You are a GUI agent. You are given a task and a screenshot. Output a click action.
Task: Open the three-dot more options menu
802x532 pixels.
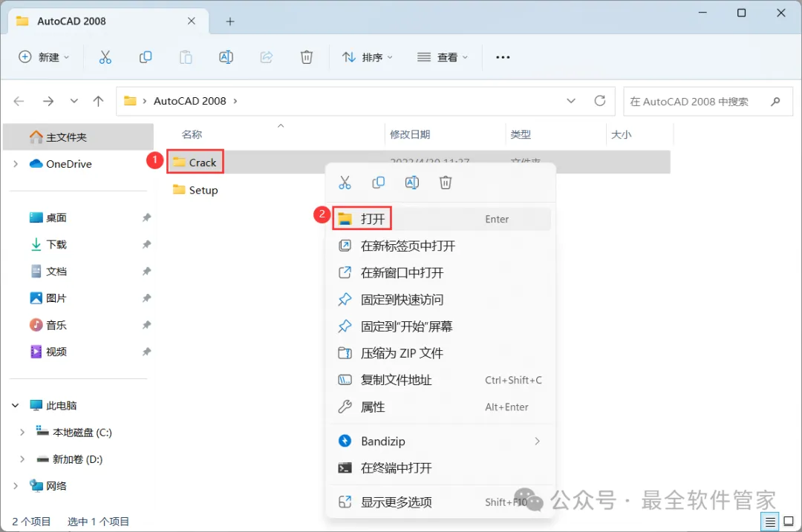[503, 57]
